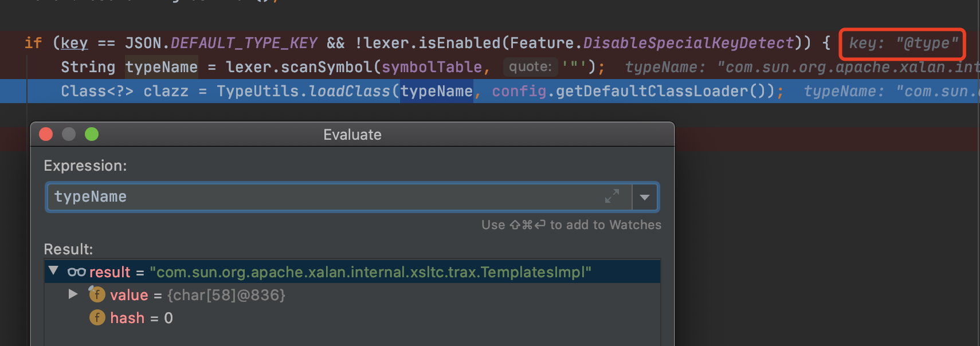
Task: Click the loadClass method call
Action: coord(349,91)
